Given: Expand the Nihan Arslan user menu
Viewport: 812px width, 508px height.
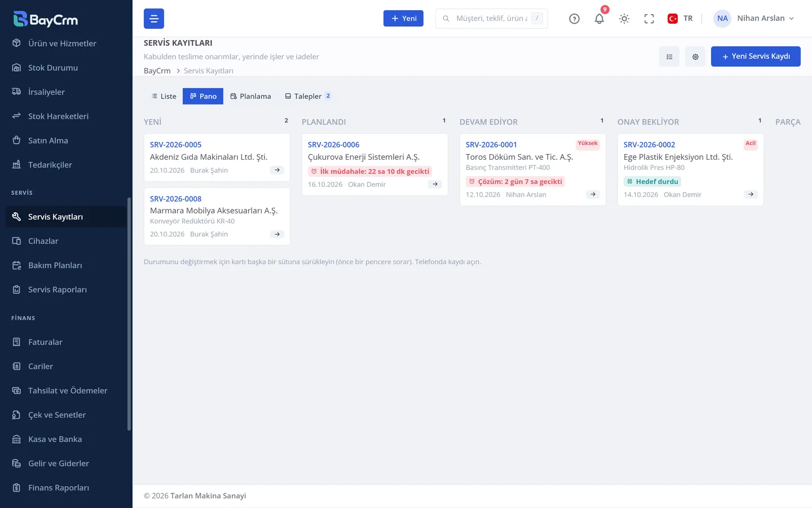Looking at the screenshot, I should (754, 19).
